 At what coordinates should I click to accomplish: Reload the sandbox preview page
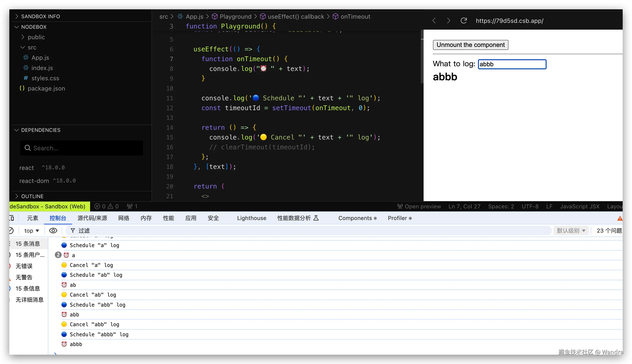tap(463, 21)
